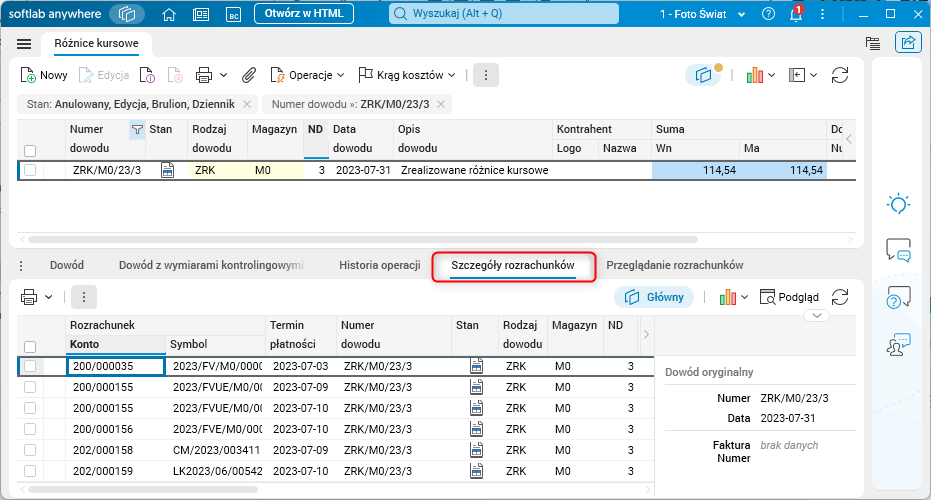Open notifications bell icon
931x500 pixels.
coord(796,14)
